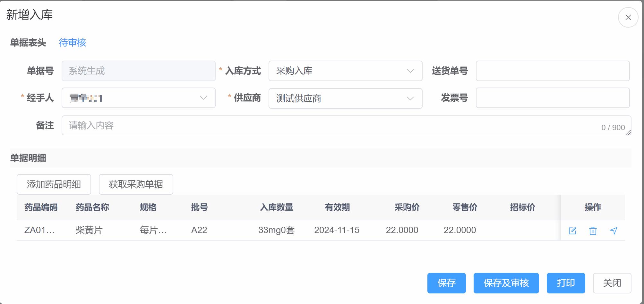Delete the 柴黄片 medicine row
Image resolution: width=644 pixels, height=304 pixels.
[x=593, y=231]
